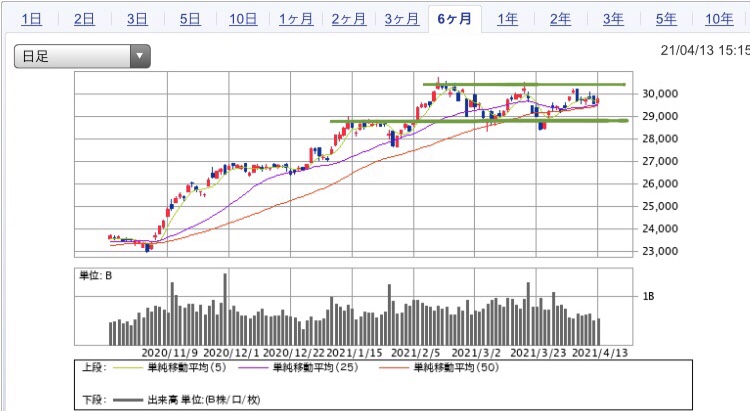Select the 2ヶ月 period tab
The width and height of the screenshot is (750, 411).
pyautogui.click(x=349, y=19)
